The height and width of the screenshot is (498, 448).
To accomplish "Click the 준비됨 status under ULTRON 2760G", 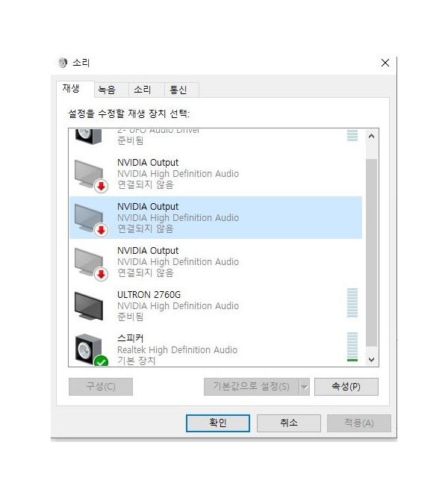I will [130, 317].
